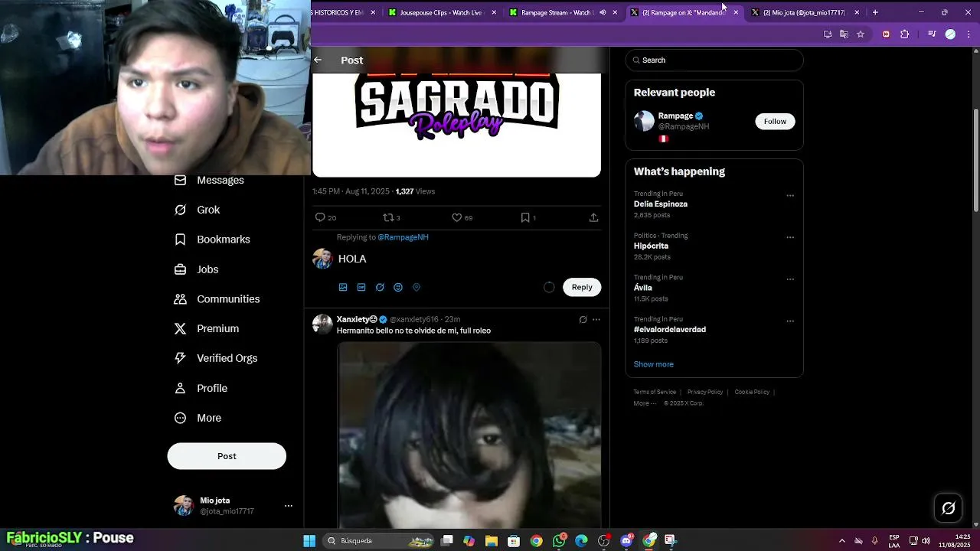Screen dimensions: 980x551
Task: Open Privacy Policy link
Action: 705,392
